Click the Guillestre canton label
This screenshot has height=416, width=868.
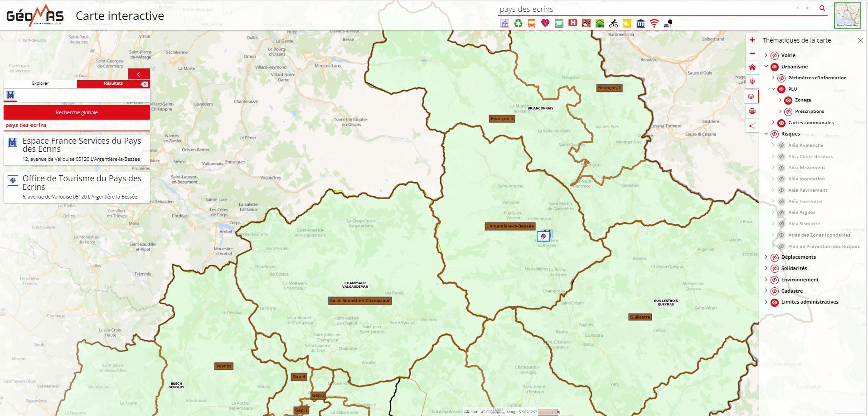pyautogui.click(x=640, y=317)
